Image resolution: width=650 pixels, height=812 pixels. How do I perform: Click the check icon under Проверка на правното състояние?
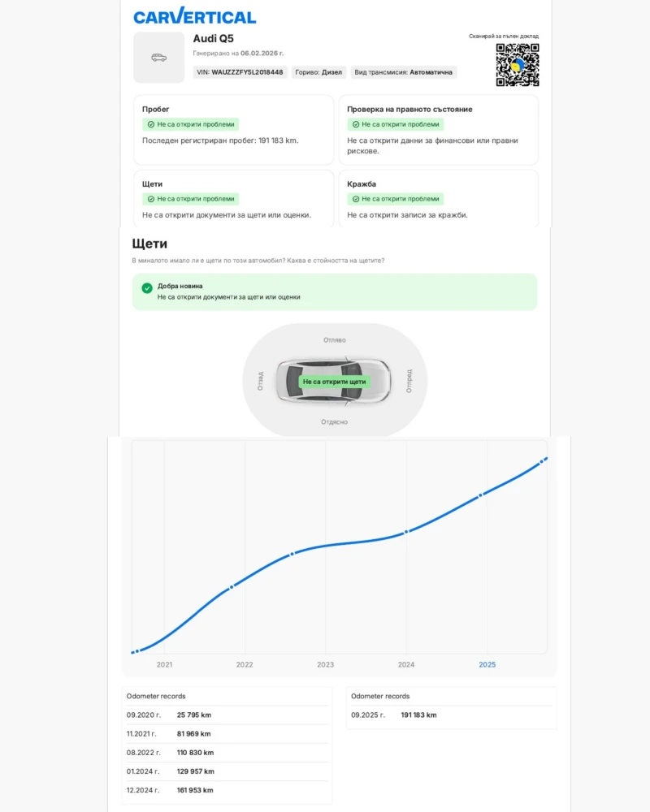[355, 124]
